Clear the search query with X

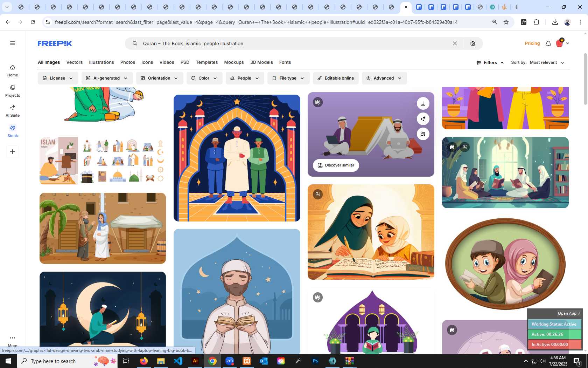tap(455, 43)
